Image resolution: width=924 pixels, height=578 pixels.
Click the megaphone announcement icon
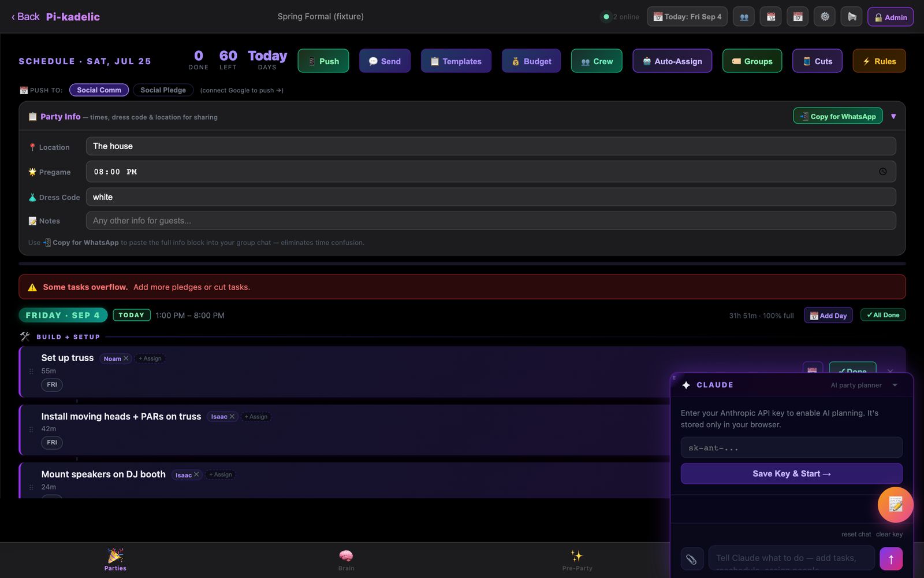tap(851, 17)
